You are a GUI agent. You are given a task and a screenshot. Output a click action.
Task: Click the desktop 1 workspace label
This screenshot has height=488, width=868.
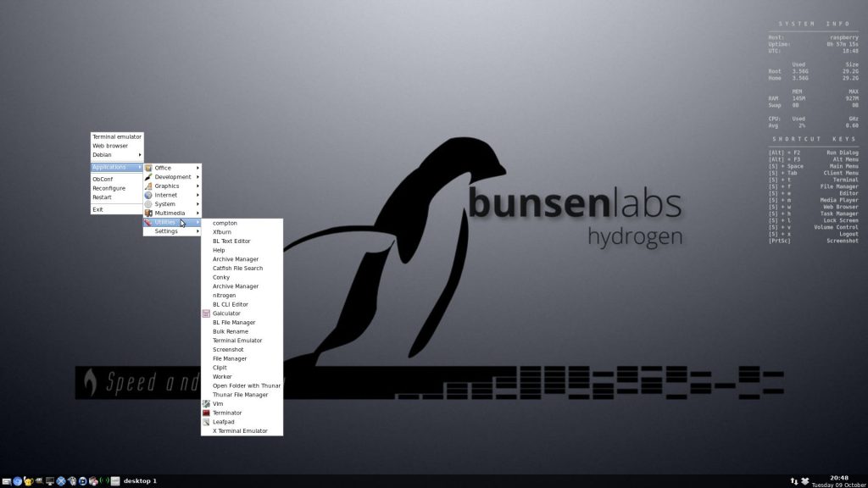tap(140, 481)
